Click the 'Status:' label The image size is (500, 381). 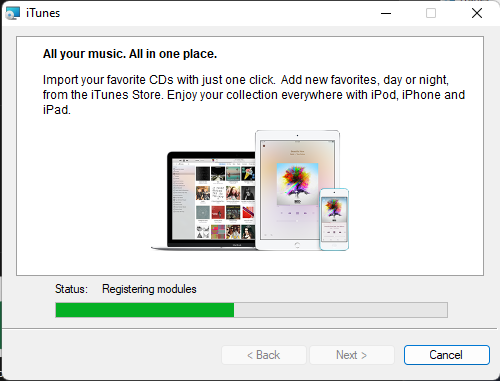[x=71, y=289]
